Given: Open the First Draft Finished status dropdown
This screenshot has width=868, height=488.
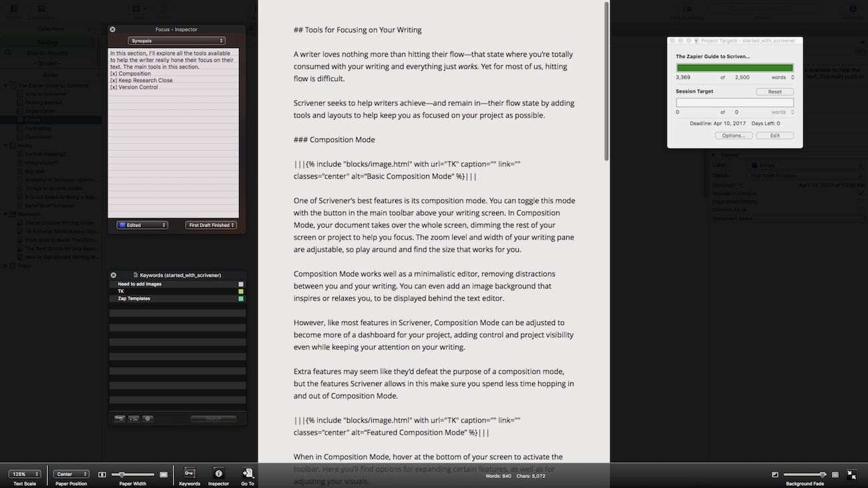Looking at the screenshot, I should 211,225.
